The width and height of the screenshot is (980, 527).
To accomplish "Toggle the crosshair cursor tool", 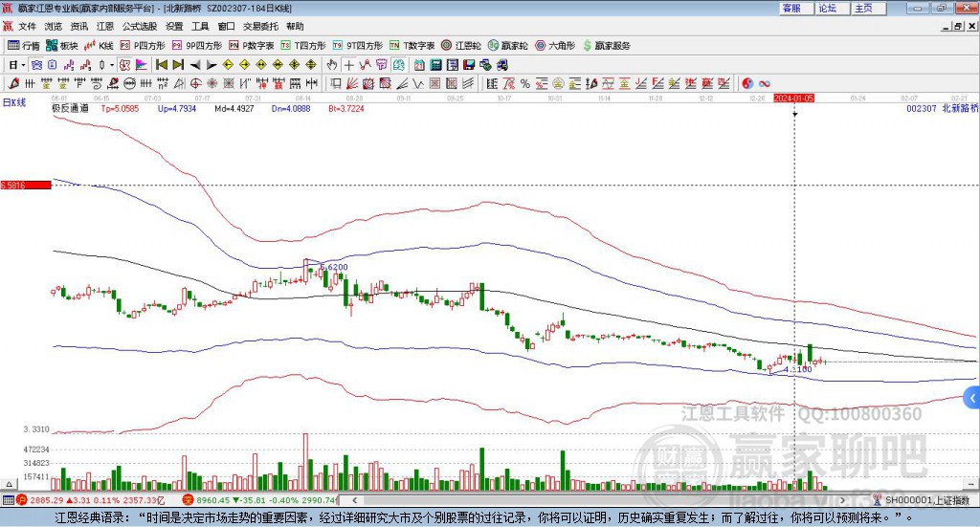I will click(x=348, y=65).
